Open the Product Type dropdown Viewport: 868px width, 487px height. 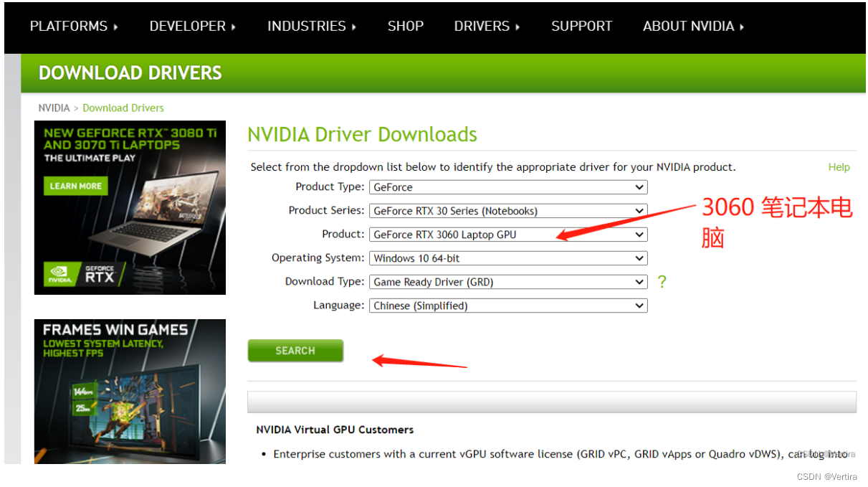coord(507,187)
